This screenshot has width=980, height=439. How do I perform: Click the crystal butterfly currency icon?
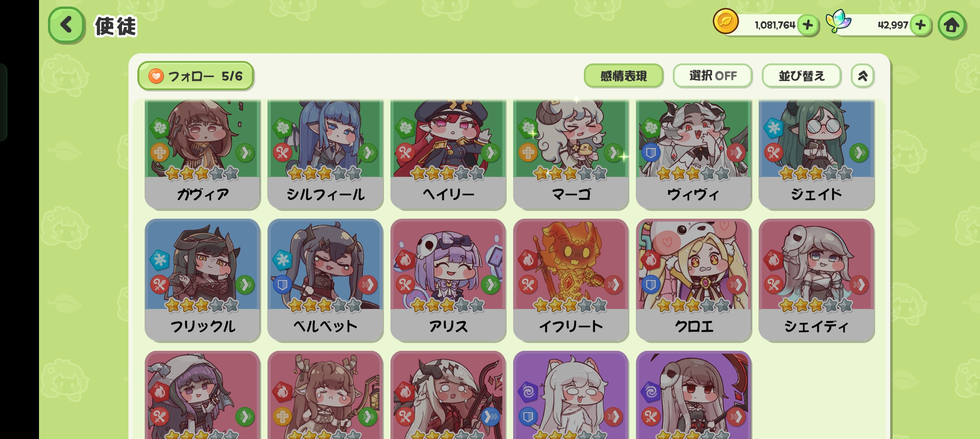point(838,21)
